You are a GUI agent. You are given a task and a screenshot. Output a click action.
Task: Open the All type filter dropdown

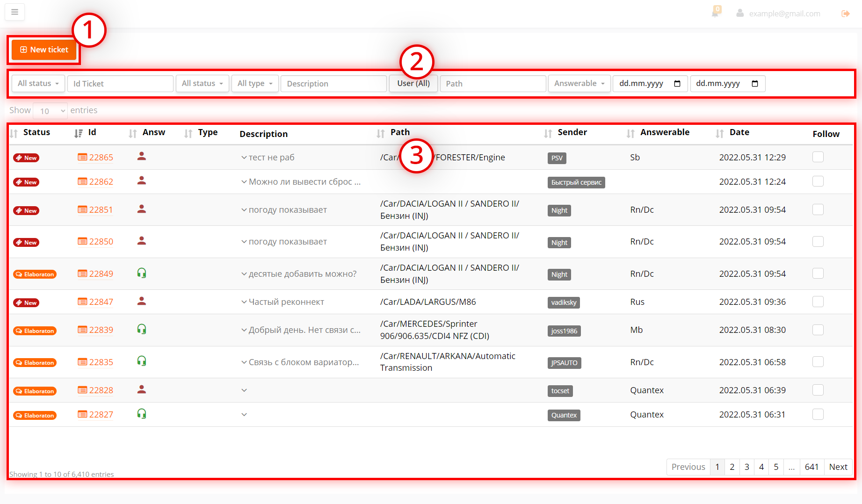point(255,84)
